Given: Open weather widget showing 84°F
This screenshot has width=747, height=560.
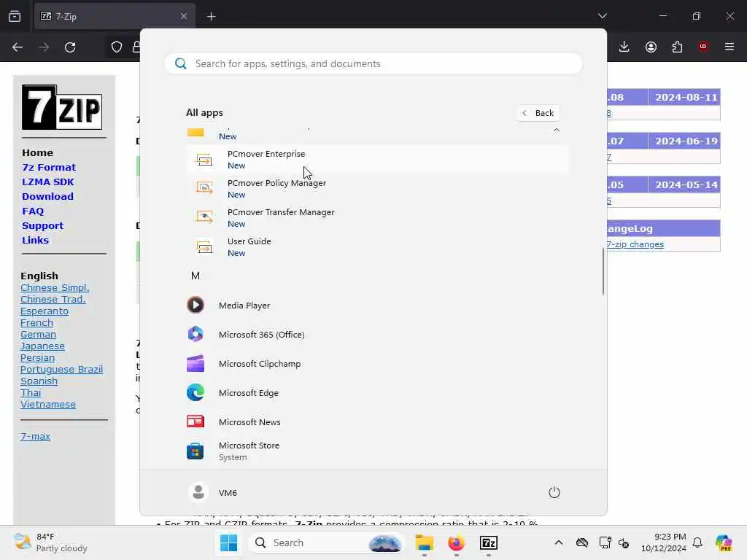Looking at the screenshot, I should pyautogui.click(x=50, y=542).
